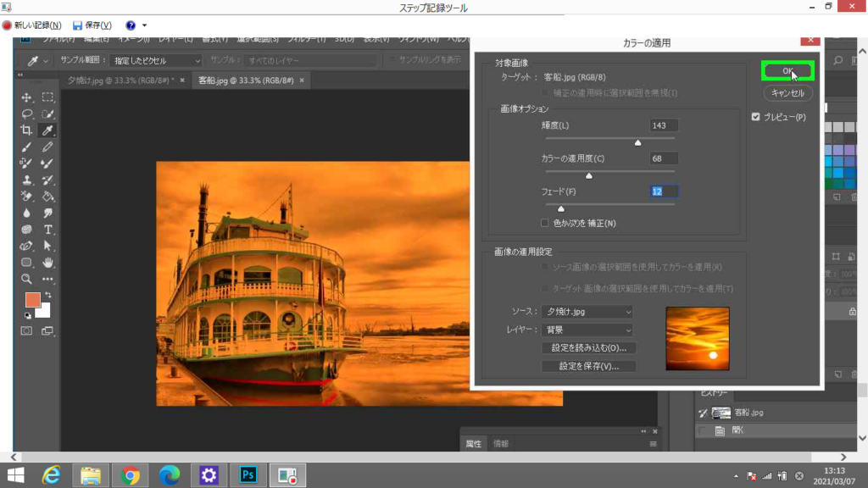
Task: Select the Mixer Brush tool
Action: pos(47,164)
